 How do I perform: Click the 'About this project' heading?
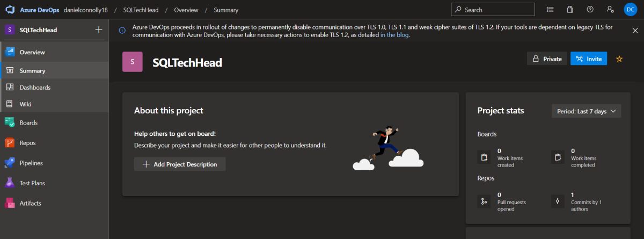[x=169, y=111]
